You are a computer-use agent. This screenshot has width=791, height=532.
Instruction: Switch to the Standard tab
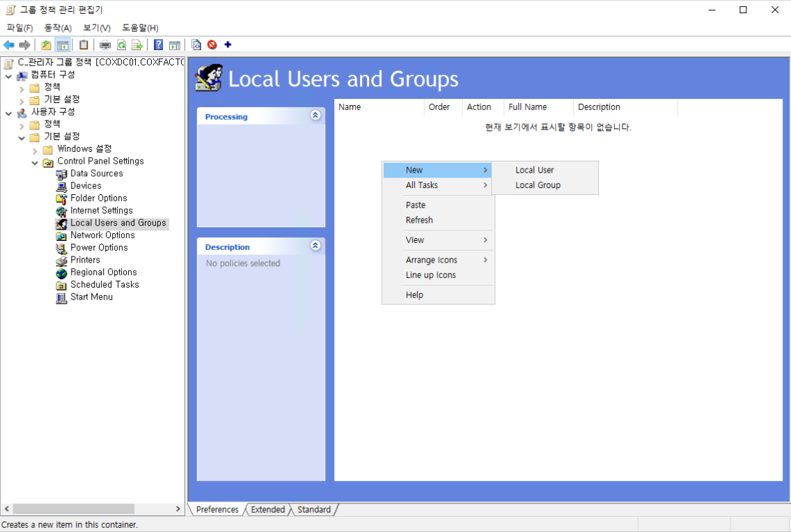click(314, 509)
